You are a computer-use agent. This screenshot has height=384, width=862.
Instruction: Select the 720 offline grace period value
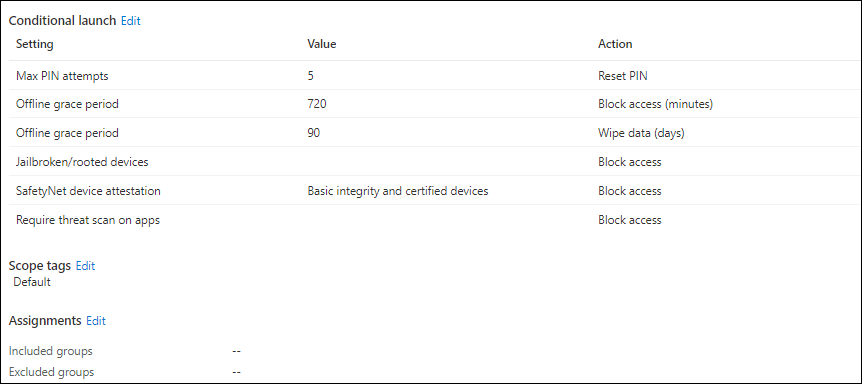(317, 104)
